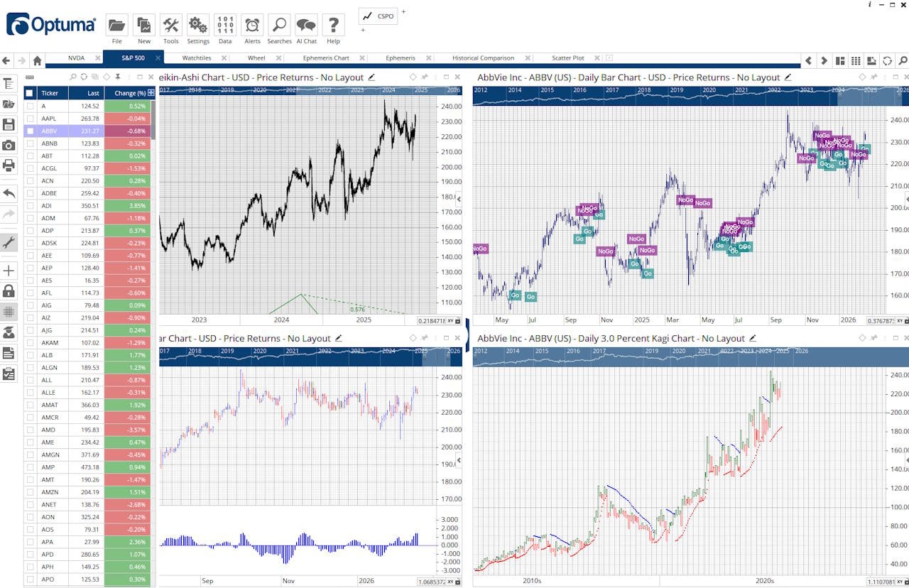Check the box for ABNB
The image size is (909, 588).
point(30,143)
